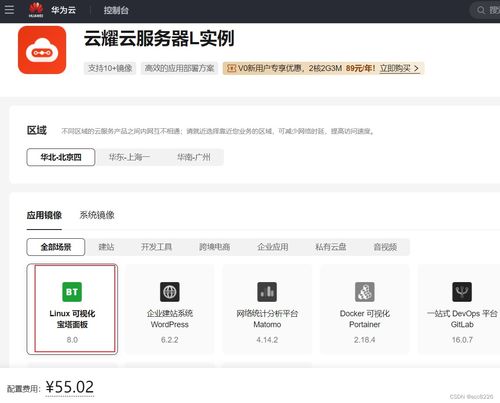Select region 华东-上海一
Viewport: 500px width, 403px height.
coord(129,157)
